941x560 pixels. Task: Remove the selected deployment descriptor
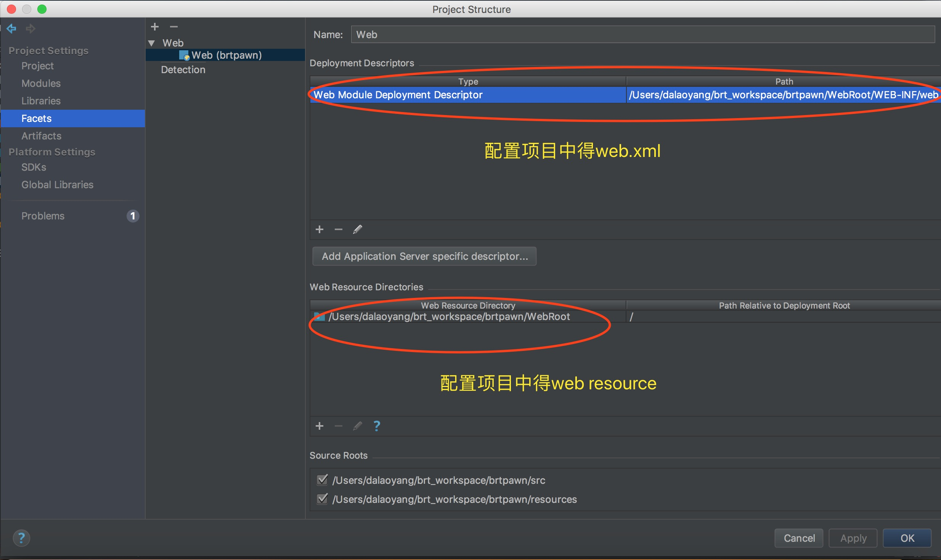click(338, 229)
